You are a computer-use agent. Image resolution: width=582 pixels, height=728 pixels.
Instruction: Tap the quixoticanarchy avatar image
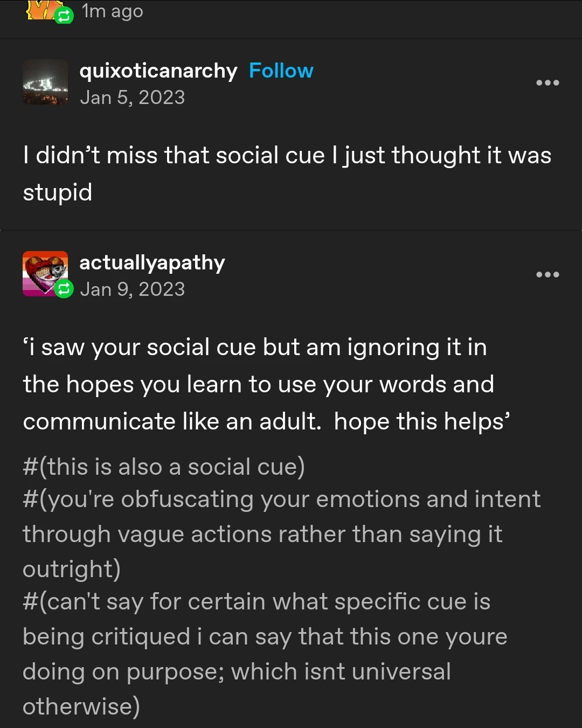45,82
